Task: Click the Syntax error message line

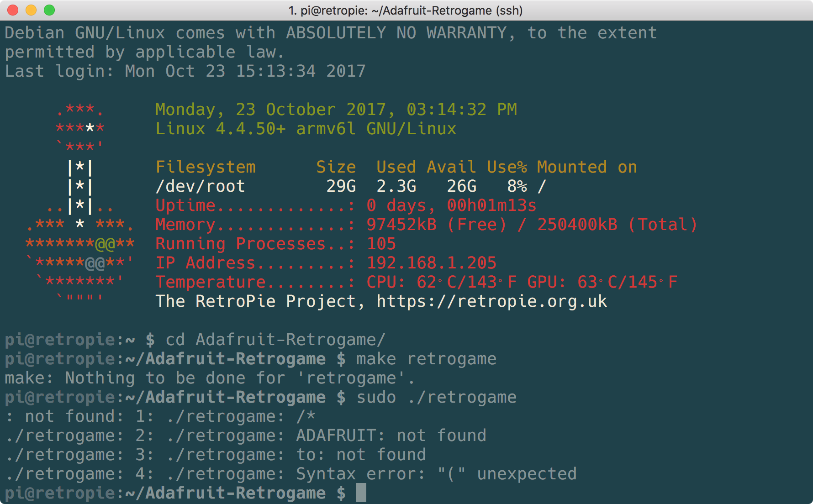Action: pos(291,474)
